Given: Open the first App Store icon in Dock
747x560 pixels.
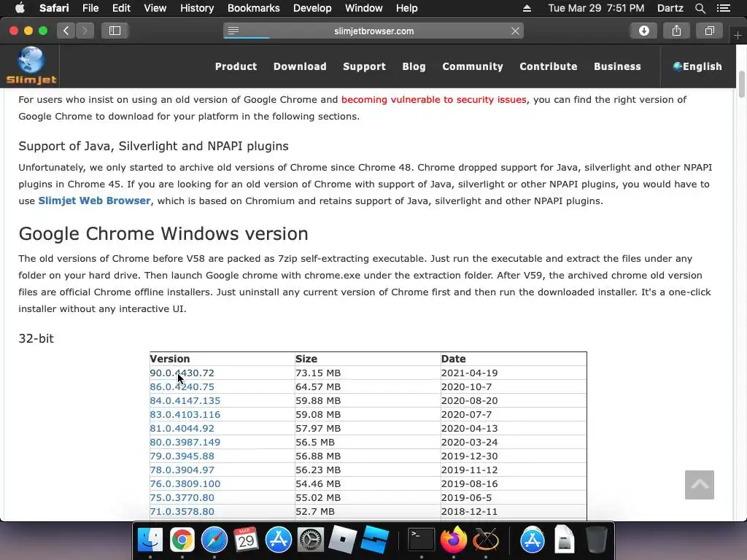Looking at the screenshot, I should click(278, 540).
